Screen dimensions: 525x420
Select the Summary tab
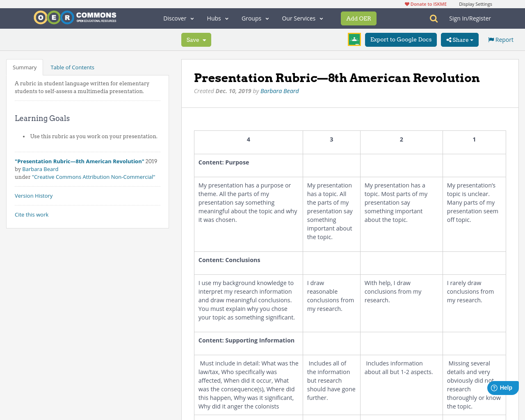[x=24, y=67]
